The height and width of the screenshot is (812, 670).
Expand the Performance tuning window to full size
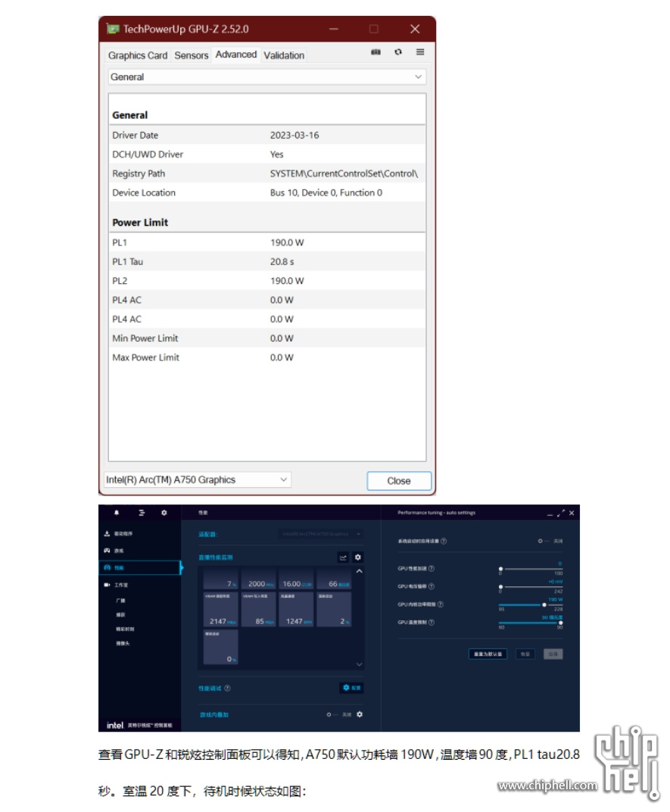561,514
